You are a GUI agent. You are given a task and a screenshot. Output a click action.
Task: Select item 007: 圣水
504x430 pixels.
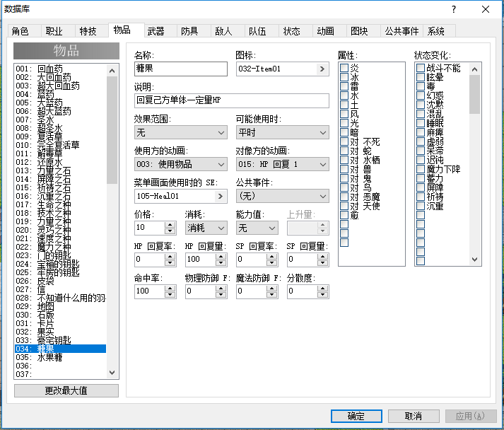[x=60, y=120]
